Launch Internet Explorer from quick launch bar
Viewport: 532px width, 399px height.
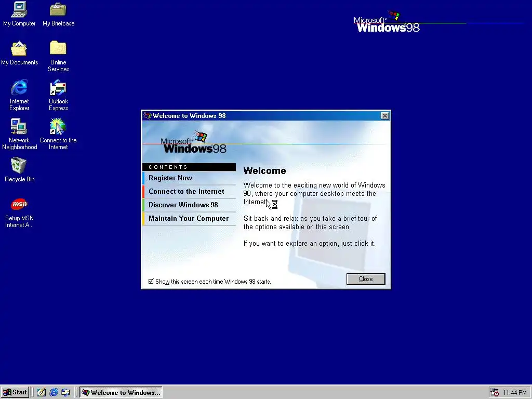coord(54,393)
